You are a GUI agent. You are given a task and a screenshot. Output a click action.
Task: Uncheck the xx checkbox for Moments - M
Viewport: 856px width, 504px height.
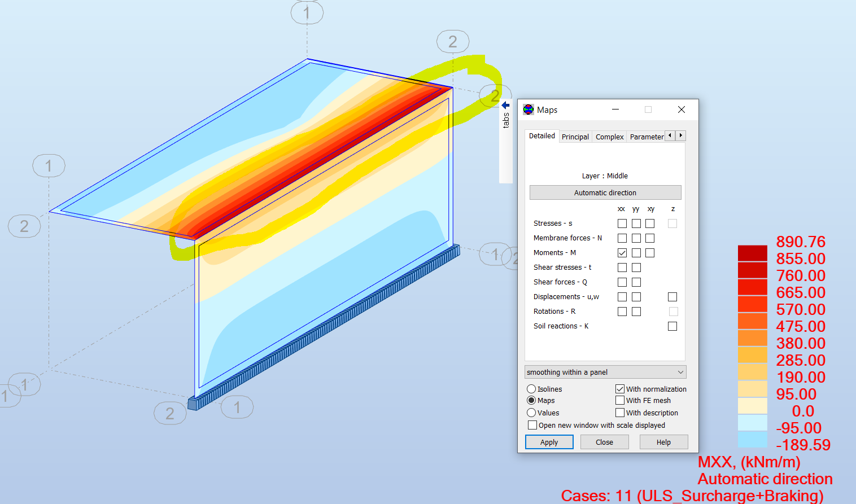coord(622,252)
